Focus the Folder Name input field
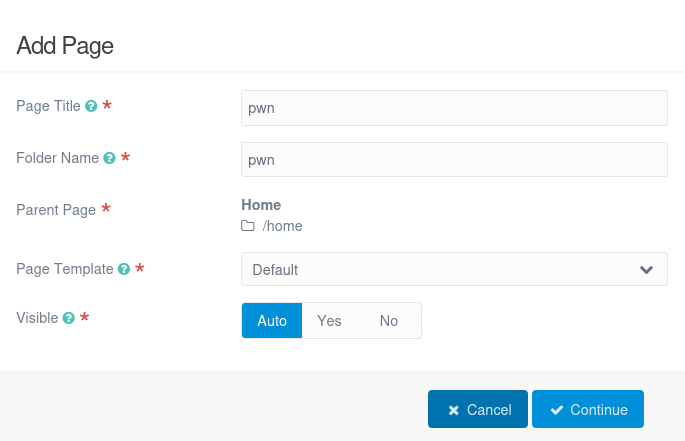 (454, 160)
